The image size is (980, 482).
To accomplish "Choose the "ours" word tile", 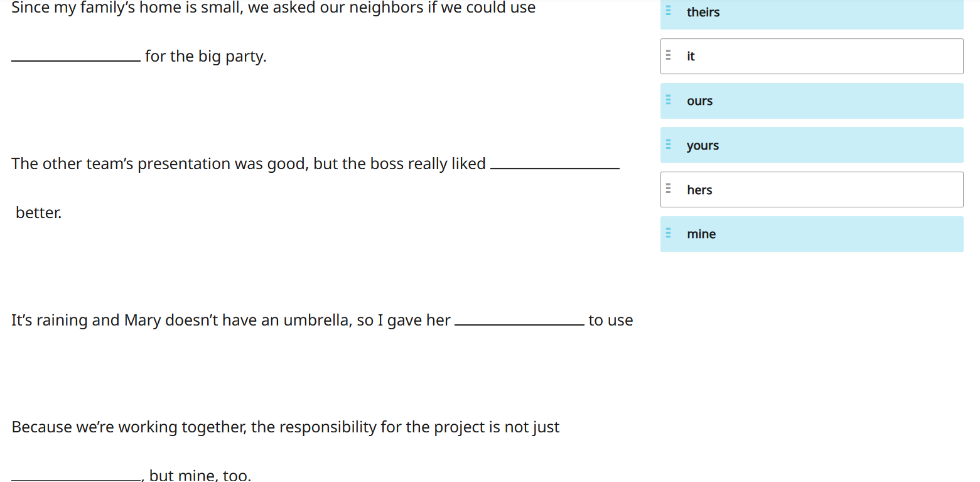I will 811,101.
